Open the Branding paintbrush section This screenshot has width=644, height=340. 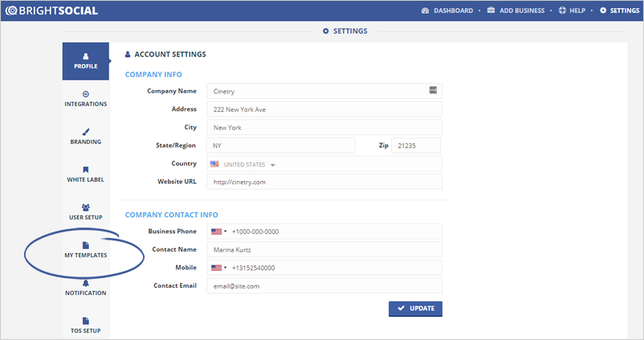86,136
